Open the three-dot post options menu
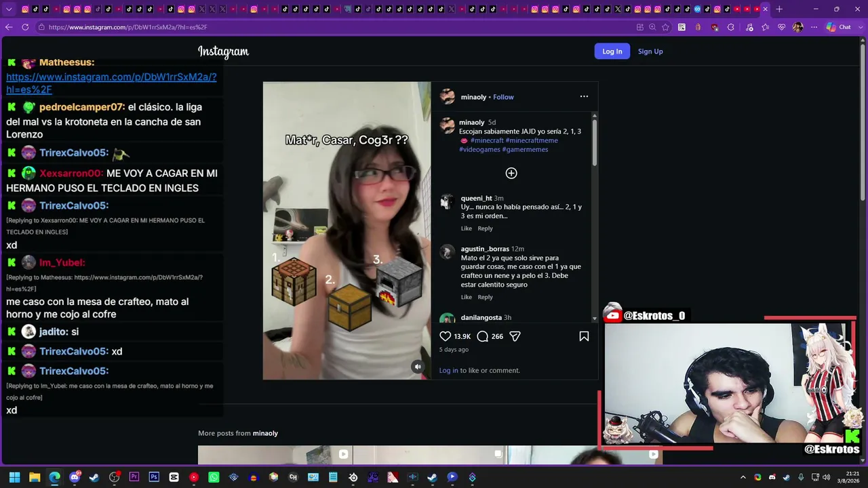This screenshot has height=488, width=868. point(584,97)
